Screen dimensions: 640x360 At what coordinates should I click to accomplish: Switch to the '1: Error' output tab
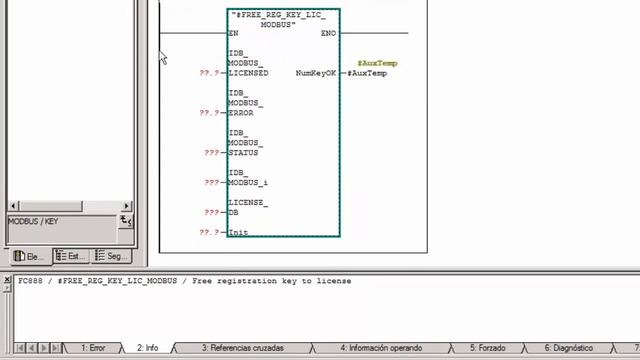93,348
